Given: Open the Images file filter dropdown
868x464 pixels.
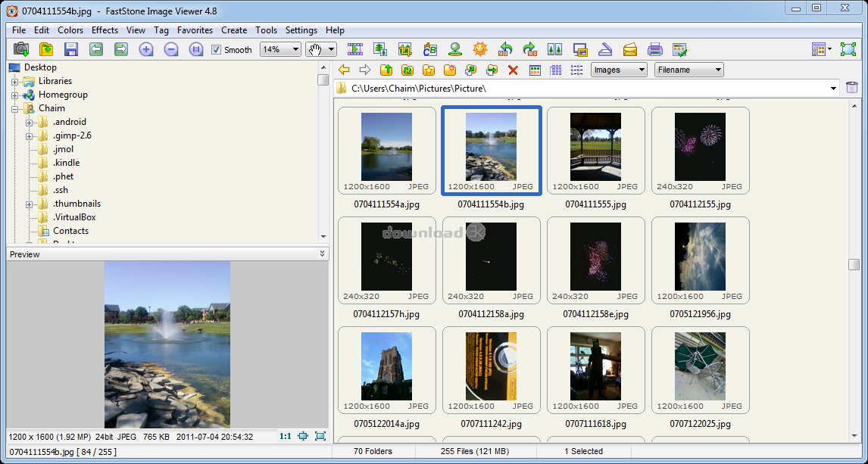Looking at the screenshot, I should click(619, 70).
